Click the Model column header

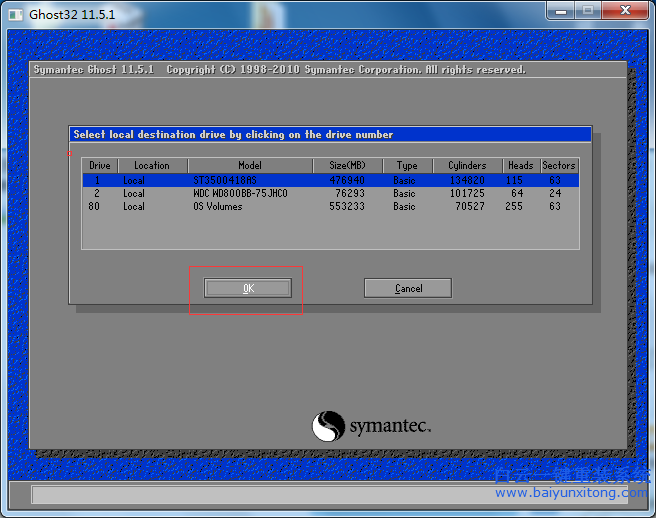tap(249, 165)
